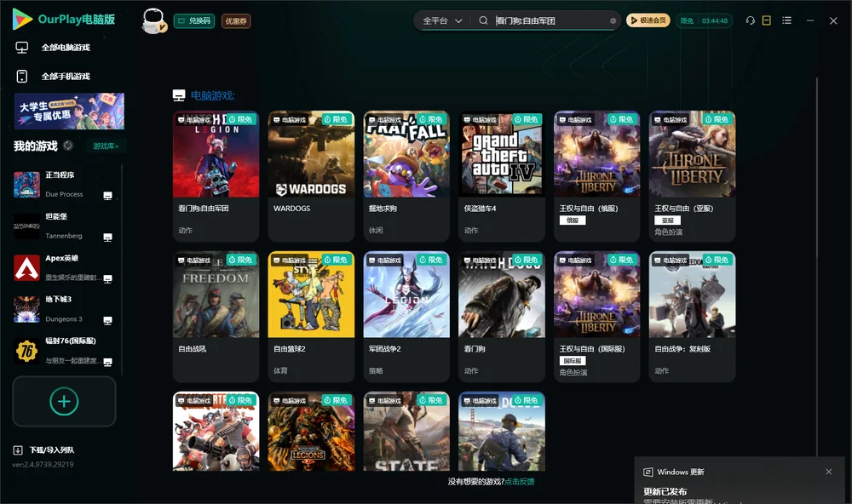Click the 兑换码 redeem code button

tap(194, 20)
